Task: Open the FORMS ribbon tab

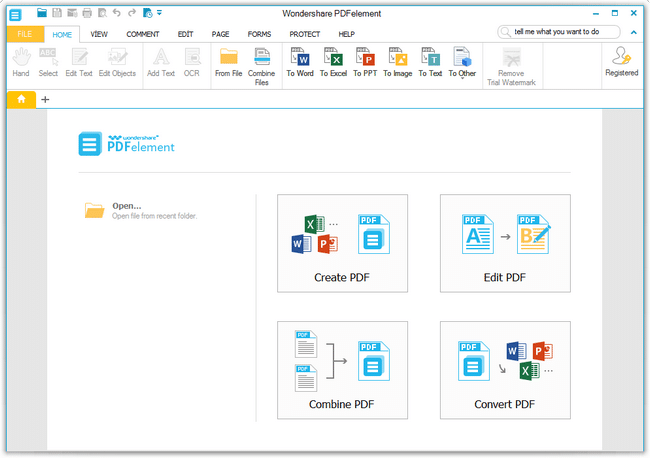Action: (259, 34)
